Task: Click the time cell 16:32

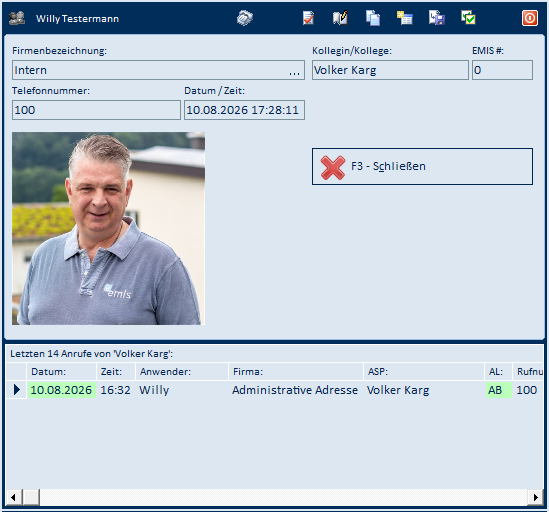Action: 116,390
